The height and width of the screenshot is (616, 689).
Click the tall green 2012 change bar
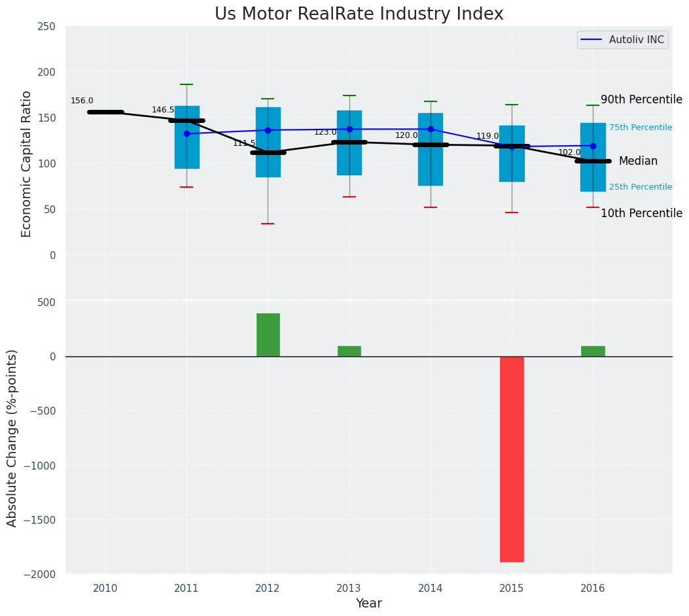coord(268,335)
